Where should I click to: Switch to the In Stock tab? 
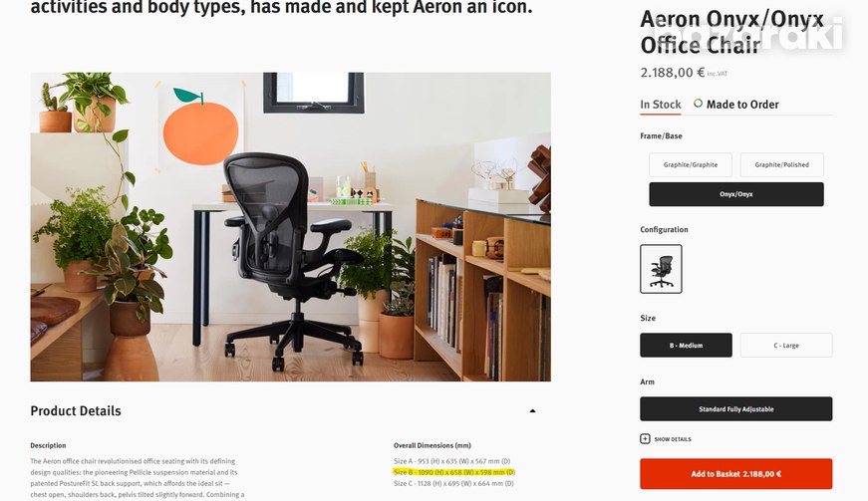tap(661, 105)
